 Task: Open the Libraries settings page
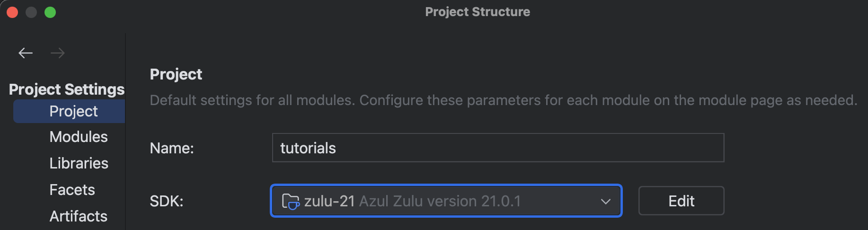[x=79, y=163]
